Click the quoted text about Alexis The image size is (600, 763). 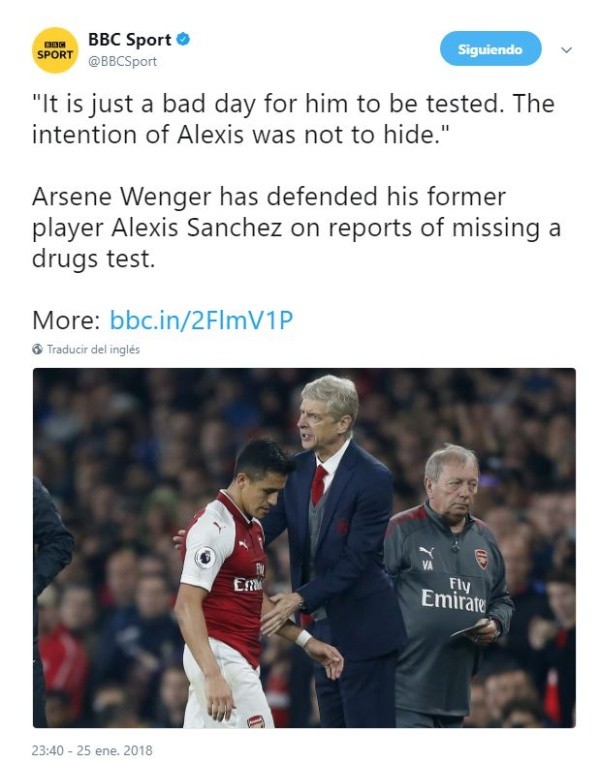pyautogui.click(x=292, y=118)
